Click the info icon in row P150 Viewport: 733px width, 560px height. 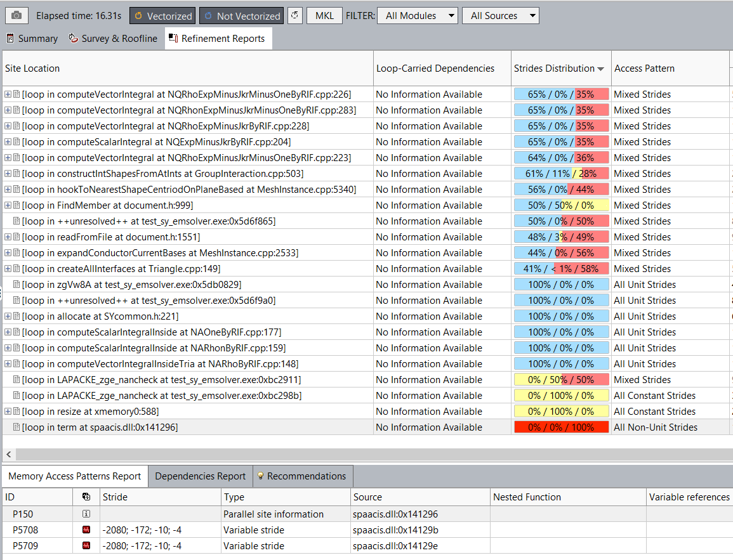[86, 514]
